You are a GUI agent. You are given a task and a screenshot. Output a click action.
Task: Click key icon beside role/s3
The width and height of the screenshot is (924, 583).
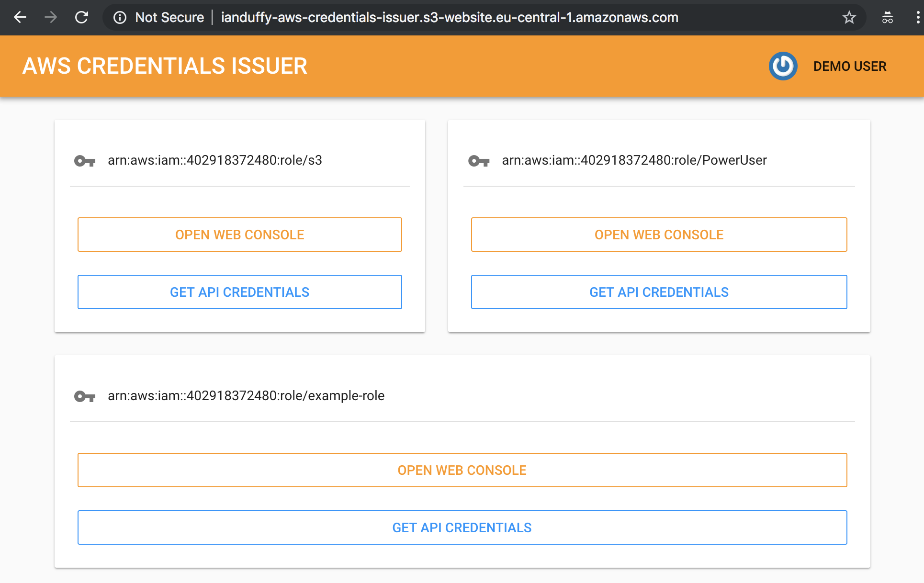tap(85, 161)
